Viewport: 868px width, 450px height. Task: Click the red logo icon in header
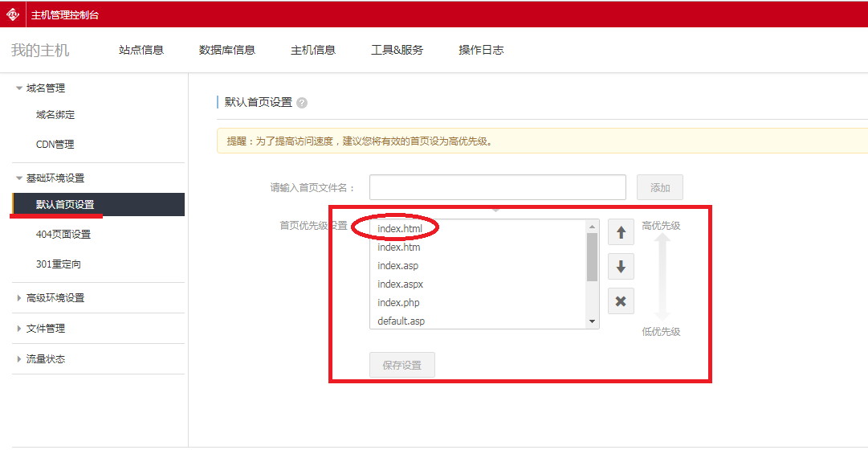tap(13, 15)
